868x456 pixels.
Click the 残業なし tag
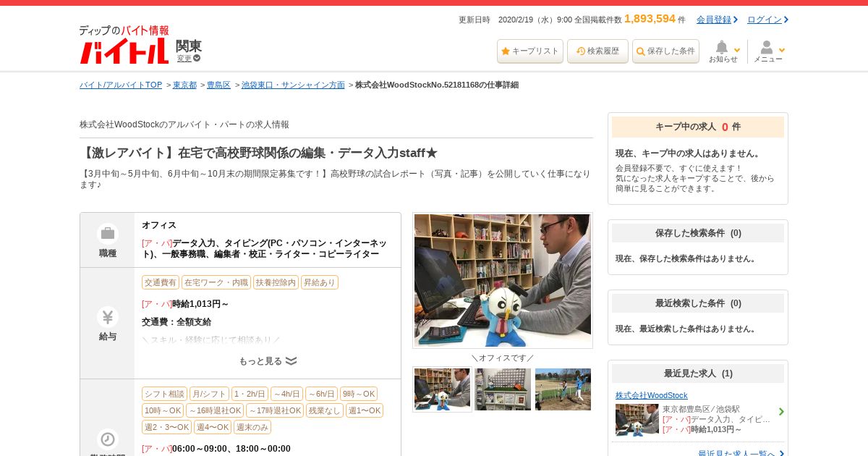tap(325, 410)
